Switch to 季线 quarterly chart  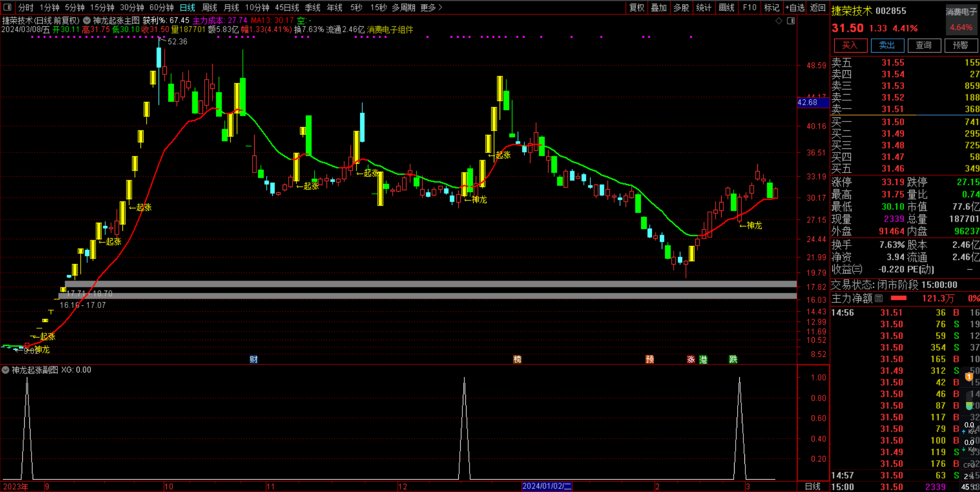(313, 7)
